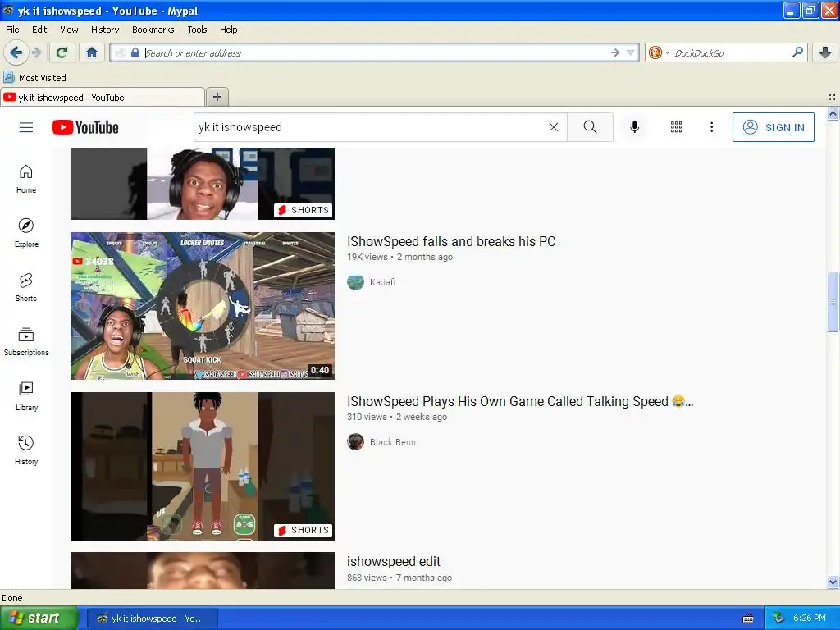The width and height of the screenshot is (840, 630).
Task: Open the Edit menu
Action: (39, 30)
